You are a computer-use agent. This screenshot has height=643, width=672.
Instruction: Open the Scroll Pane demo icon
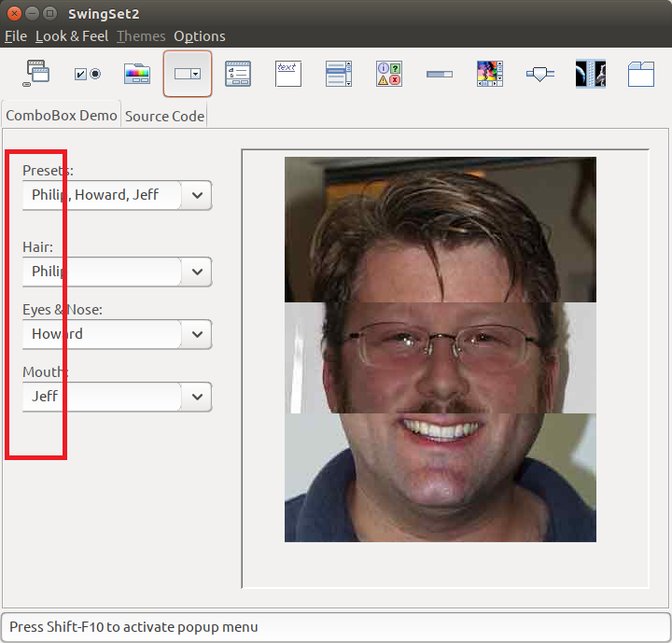[490, 74]
